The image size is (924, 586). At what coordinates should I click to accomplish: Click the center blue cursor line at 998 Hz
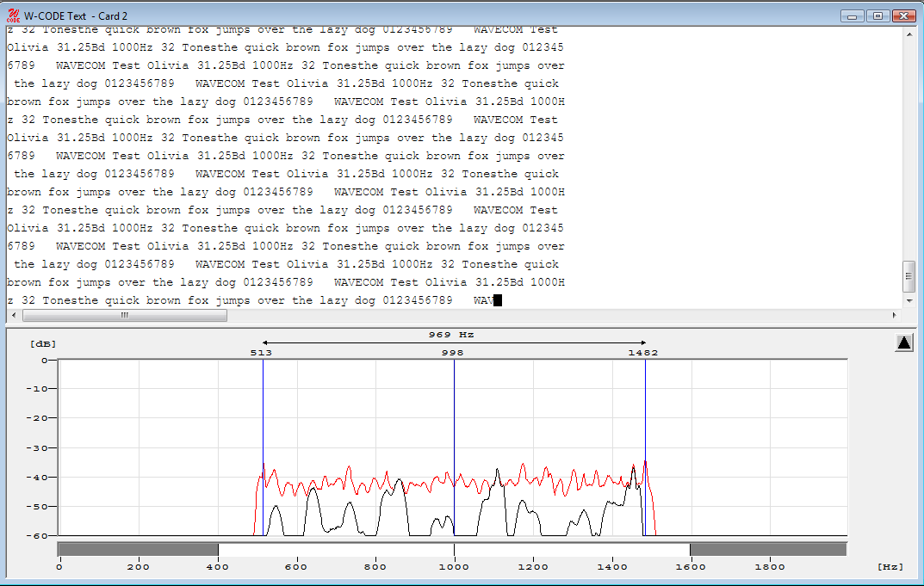tap(454, 447)
